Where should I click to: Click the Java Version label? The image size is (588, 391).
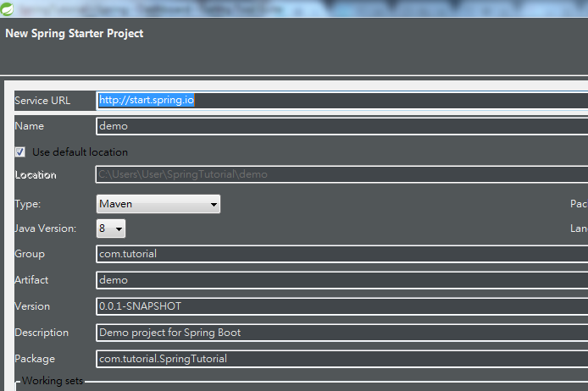pos(46,229)
